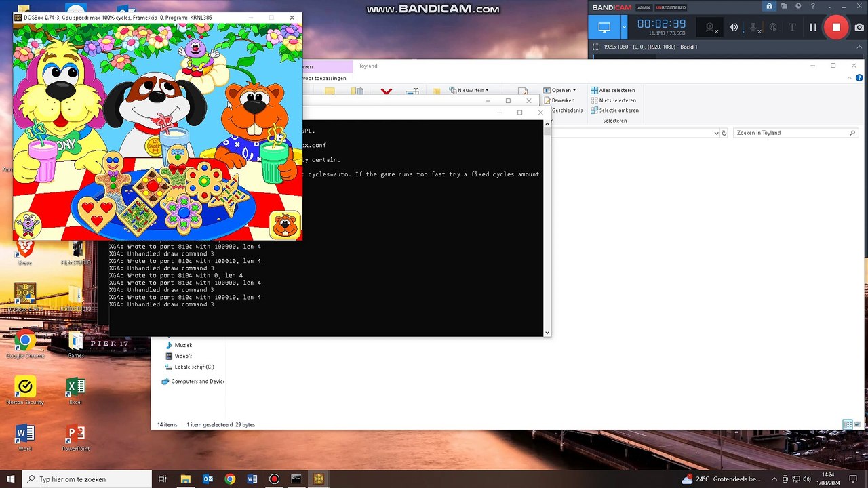Toggle the speaker sound icon in Bandicam

point(733,27)
